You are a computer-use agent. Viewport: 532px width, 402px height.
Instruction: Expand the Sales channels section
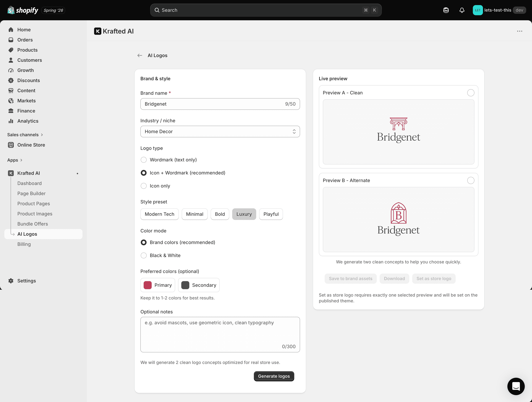click(x=25, y=135)
